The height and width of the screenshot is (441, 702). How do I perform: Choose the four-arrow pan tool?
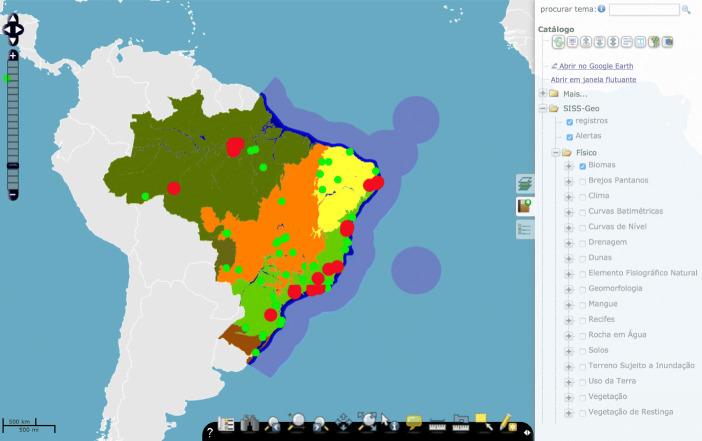pos(343,422)
